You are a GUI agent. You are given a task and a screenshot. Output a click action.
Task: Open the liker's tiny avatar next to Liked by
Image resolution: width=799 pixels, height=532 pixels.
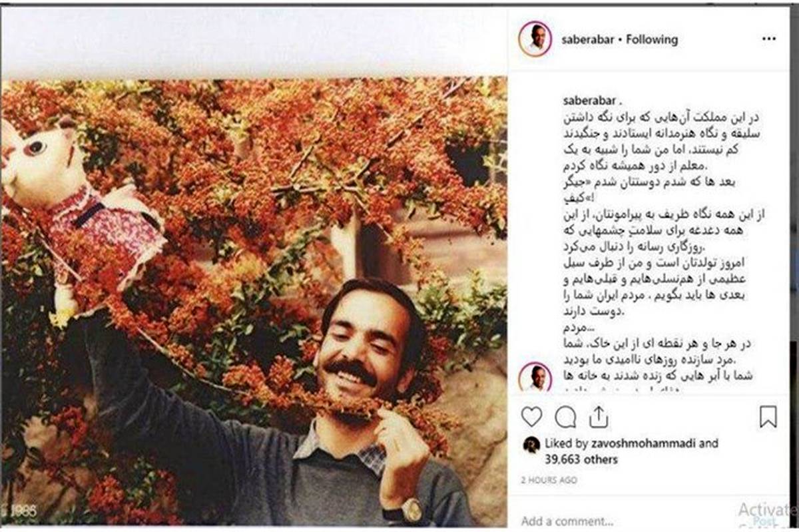pos(531,445)
